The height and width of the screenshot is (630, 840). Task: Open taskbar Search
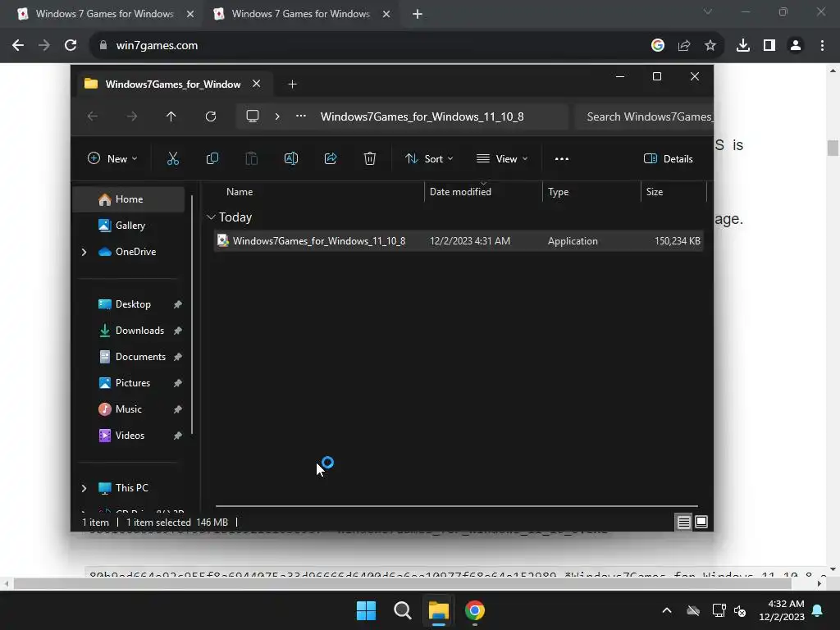coord(402,610)
